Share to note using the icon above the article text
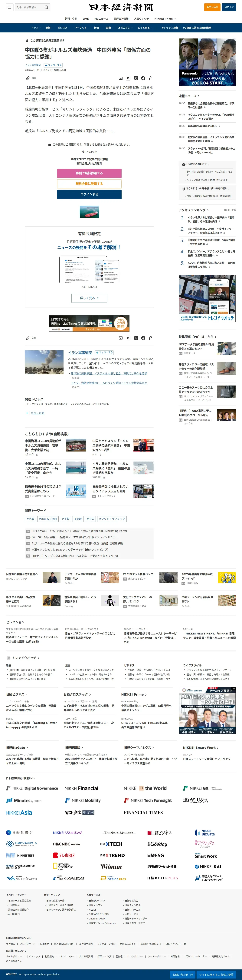The width and height of the screenshot is (242, 980). 128,78
